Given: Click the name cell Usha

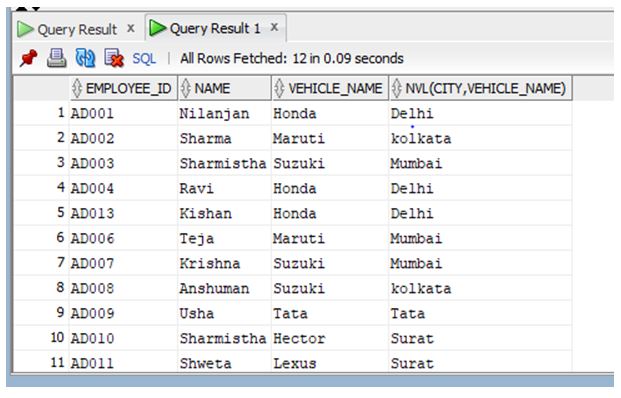Looking at the screenshot, I should [225, 313].
